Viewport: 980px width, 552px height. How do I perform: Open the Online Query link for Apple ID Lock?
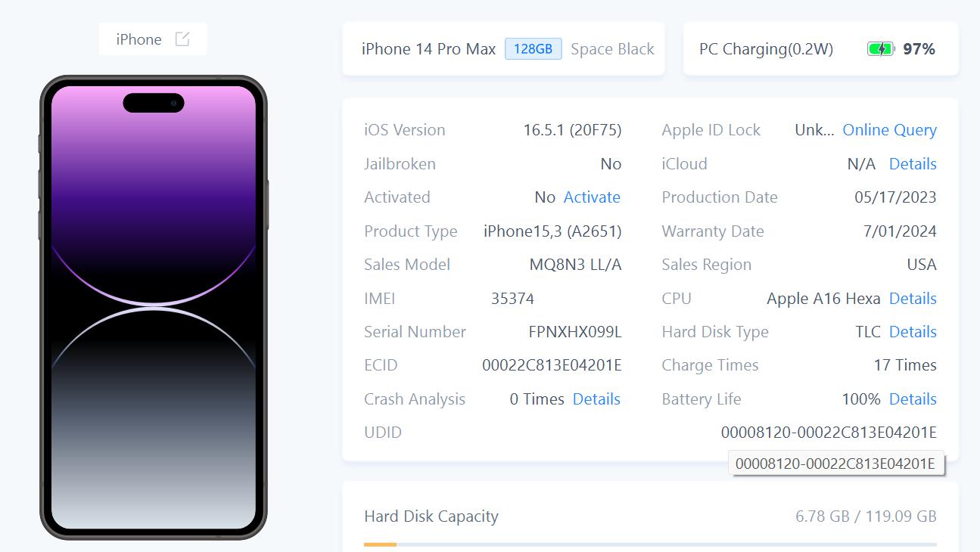pos(889,130)
